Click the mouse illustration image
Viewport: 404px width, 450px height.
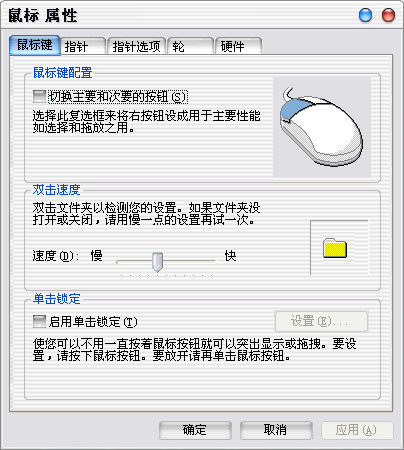pyautogui.click(x=322, y=127)
